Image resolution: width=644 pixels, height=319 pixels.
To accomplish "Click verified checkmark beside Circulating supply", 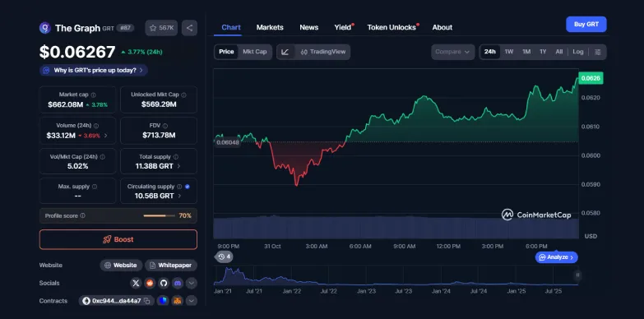I will click(188, 187).
